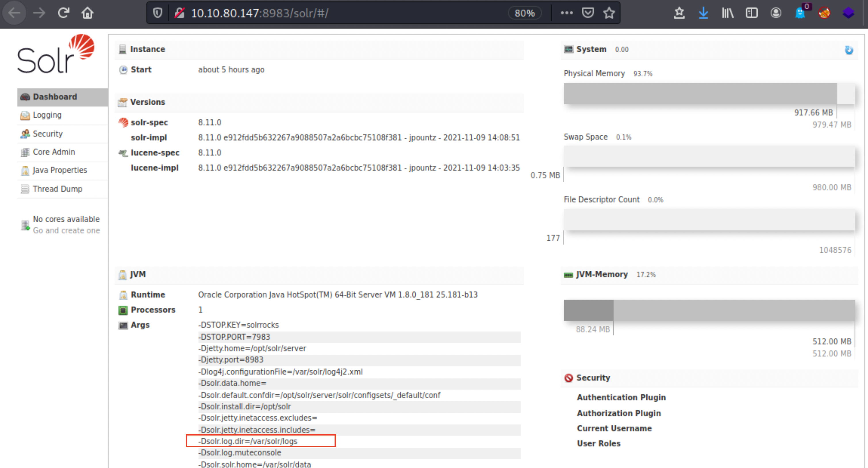Click the insecure connection padlock icon
The width and height of the screenshot is (868, 468).
point(180,13)
